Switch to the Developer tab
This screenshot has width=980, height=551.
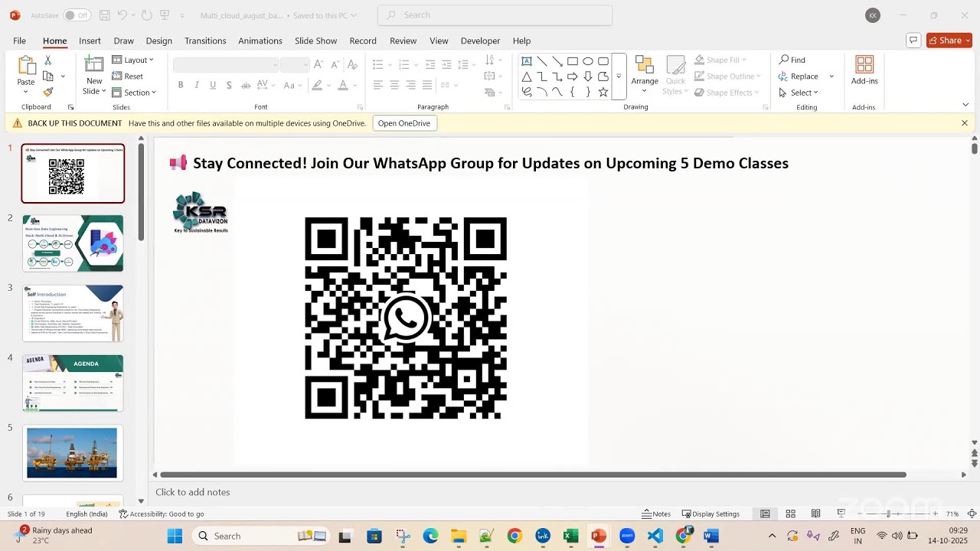point(481,41)
